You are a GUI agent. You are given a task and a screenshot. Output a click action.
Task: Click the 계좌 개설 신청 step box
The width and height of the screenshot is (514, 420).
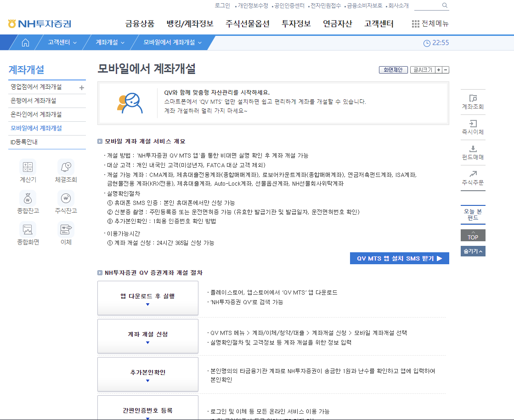pos(148,336)
